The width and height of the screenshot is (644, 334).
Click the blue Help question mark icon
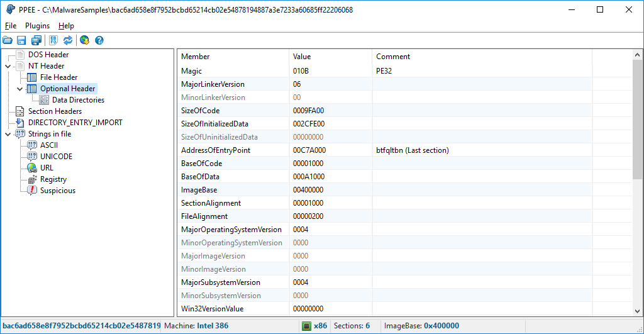[x=99, y=40]
